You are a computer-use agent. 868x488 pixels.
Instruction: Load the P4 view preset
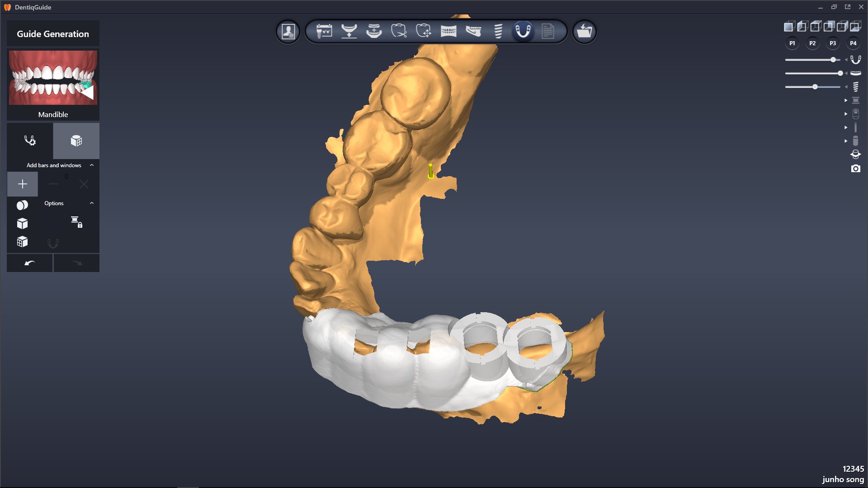[x=853, y=43]
